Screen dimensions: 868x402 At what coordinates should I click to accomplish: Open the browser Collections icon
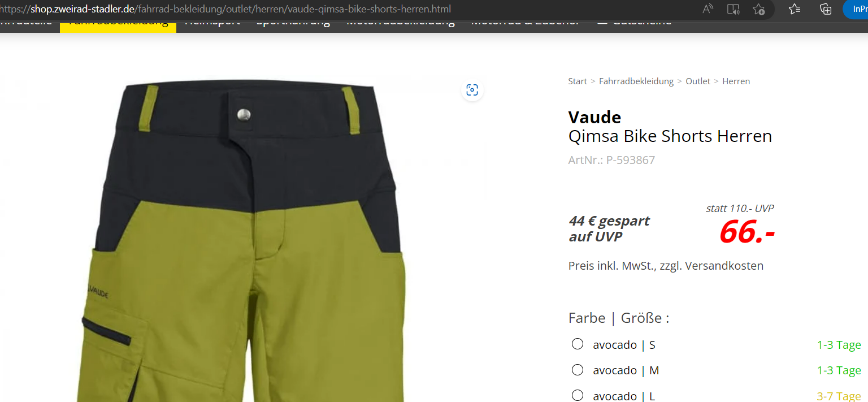click(x=826, y=8)
